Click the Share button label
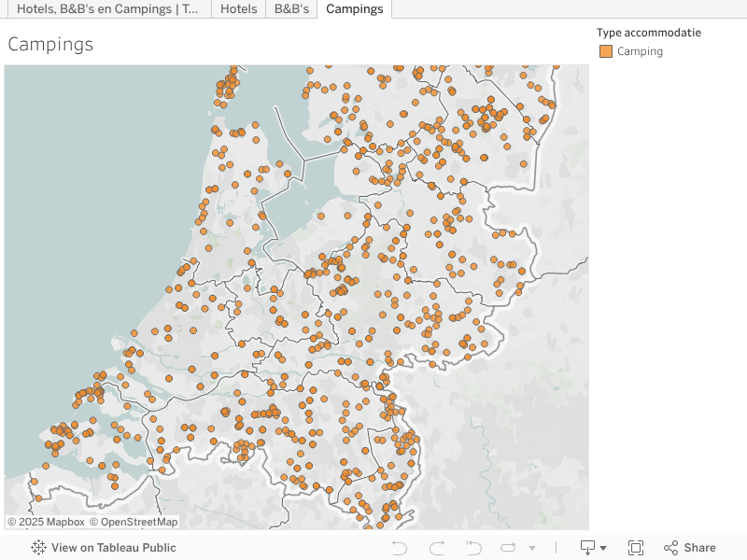Screen dimensions: 747x560 pos(699,548)
